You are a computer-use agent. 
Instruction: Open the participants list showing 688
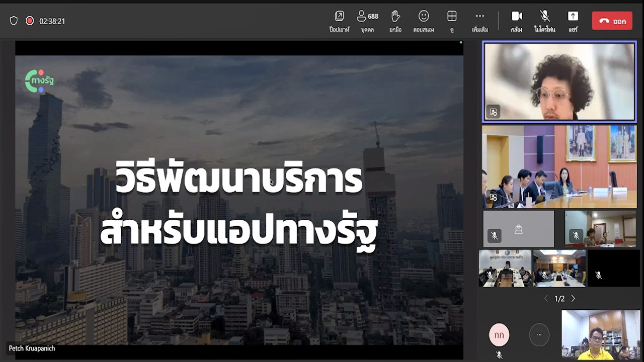click(367, 21)
